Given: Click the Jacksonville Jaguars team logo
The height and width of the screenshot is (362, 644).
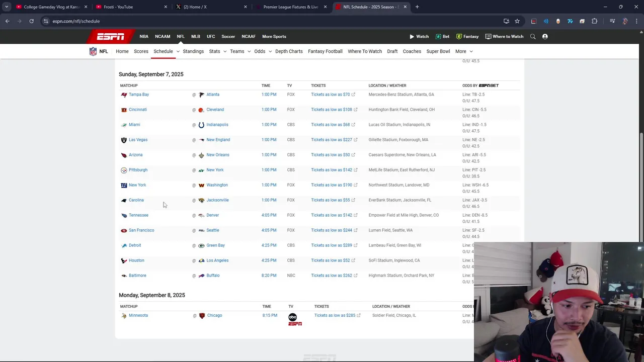Looking at the screenshot, I should pos(201,200).
